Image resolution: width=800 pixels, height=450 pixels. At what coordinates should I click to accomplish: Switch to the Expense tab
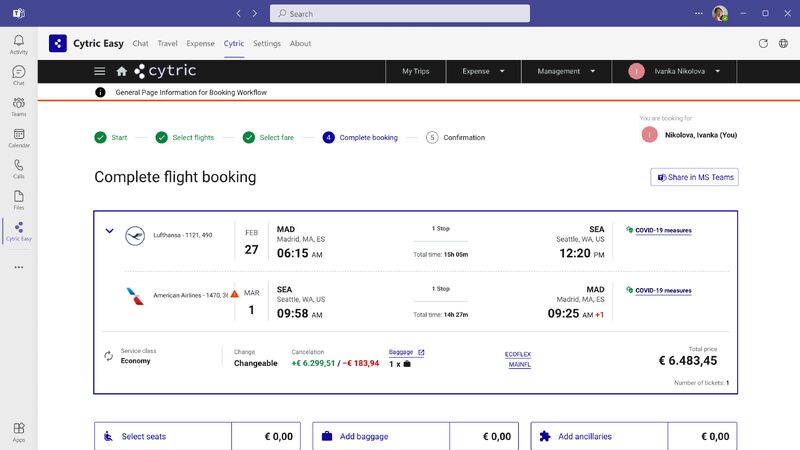200,43
